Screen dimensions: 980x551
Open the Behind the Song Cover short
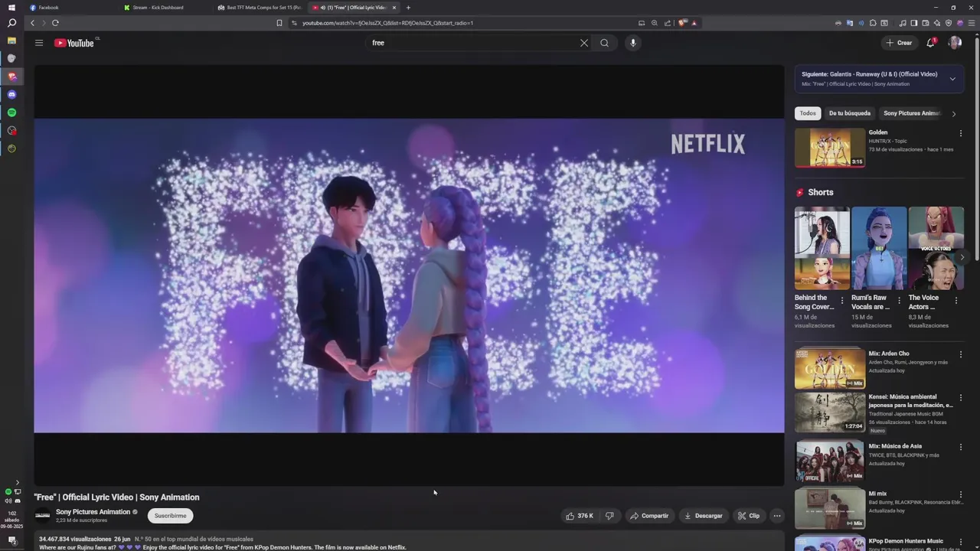(822, 248)
